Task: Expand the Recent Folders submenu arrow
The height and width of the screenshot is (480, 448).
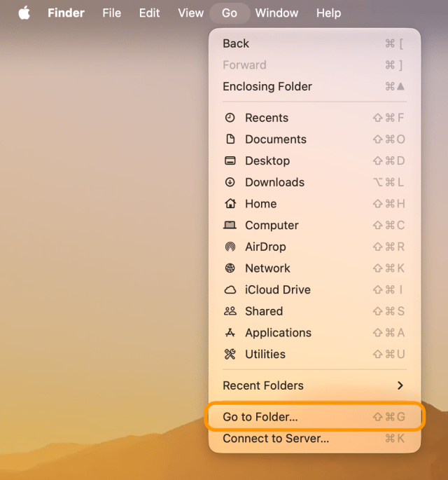Action: (400, 385)
